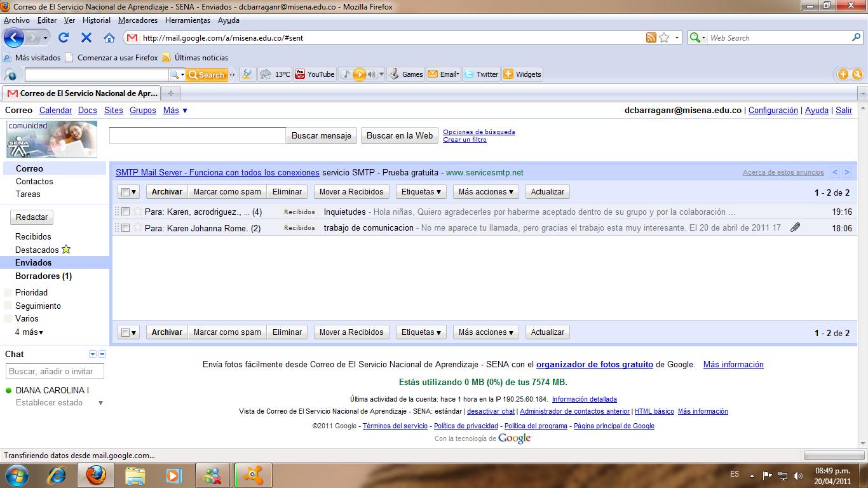Click the attachment paperclip on 'trabajo de comunicacion'

[795, 227]
